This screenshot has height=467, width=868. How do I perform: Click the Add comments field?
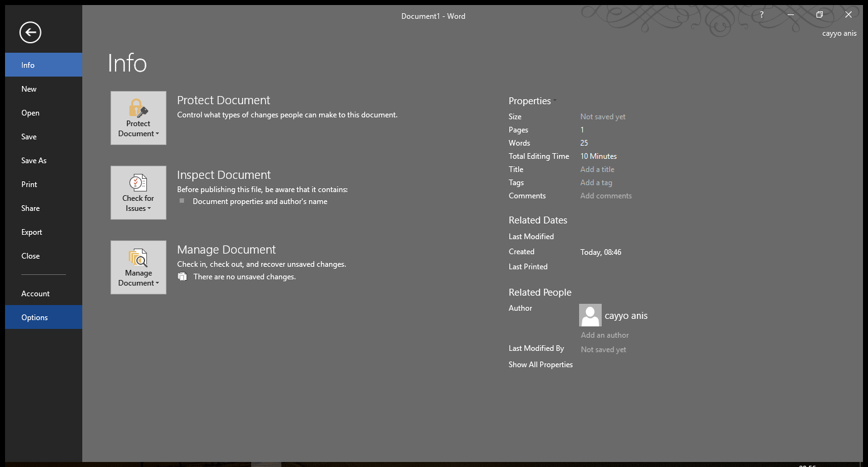606,196
